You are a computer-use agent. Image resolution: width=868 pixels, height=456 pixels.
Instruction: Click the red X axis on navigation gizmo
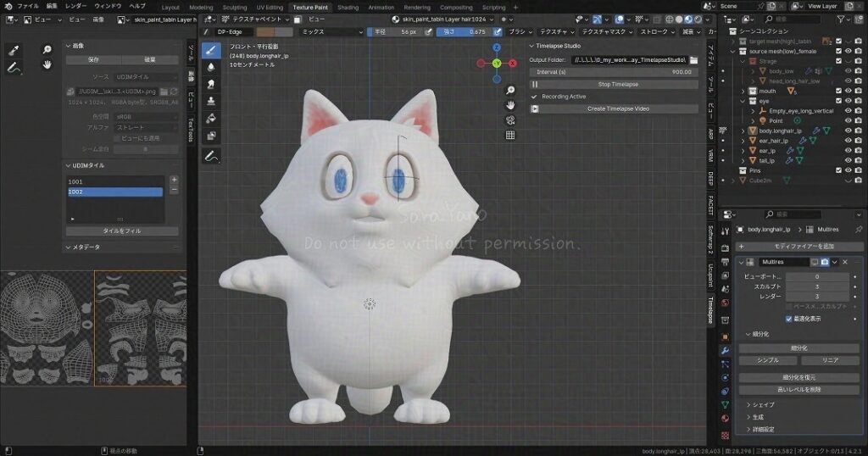513,63
